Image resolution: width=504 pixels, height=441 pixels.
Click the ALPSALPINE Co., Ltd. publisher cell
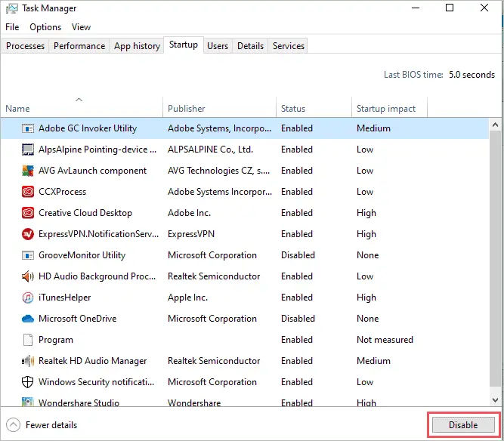tap(210, 150)
